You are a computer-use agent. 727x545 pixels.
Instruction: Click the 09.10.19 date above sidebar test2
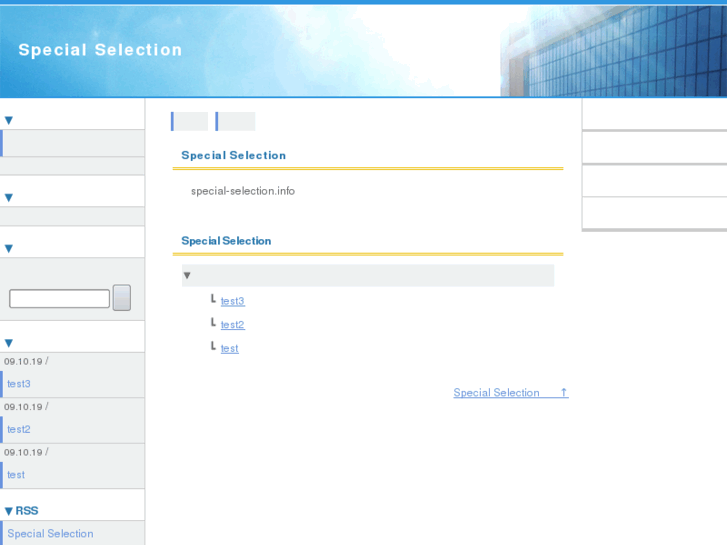coord(23,407)
